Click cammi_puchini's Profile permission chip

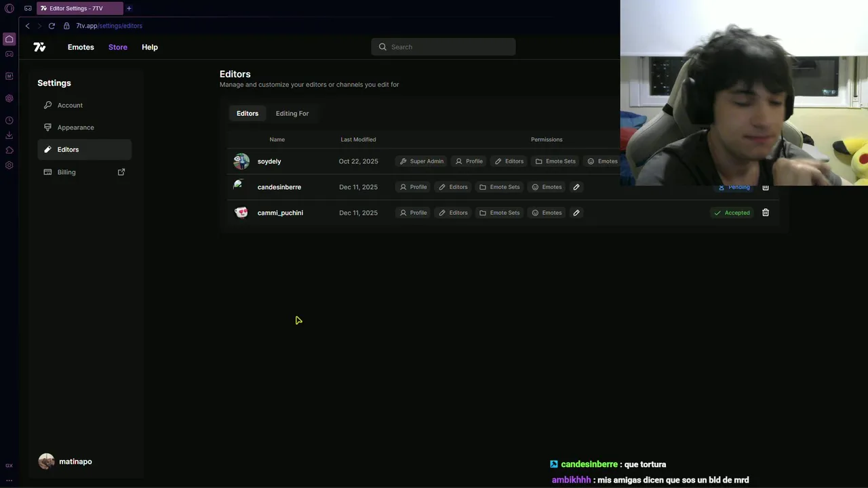[413, 213]
